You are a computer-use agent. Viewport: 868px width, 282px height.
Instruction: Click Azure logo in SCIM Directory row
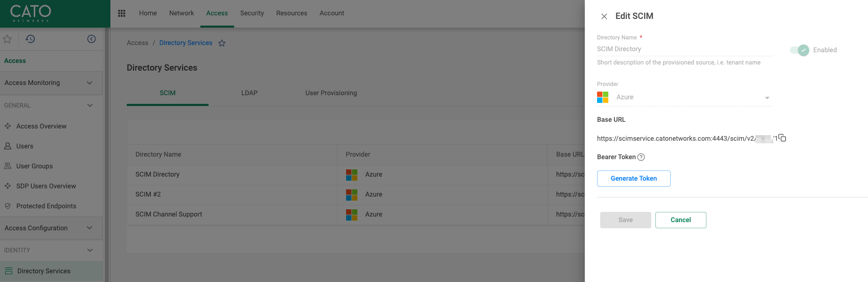[352, 175]
